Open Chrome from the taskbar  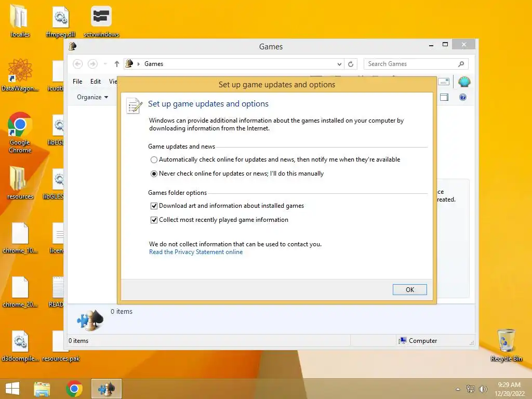[74, 389]
